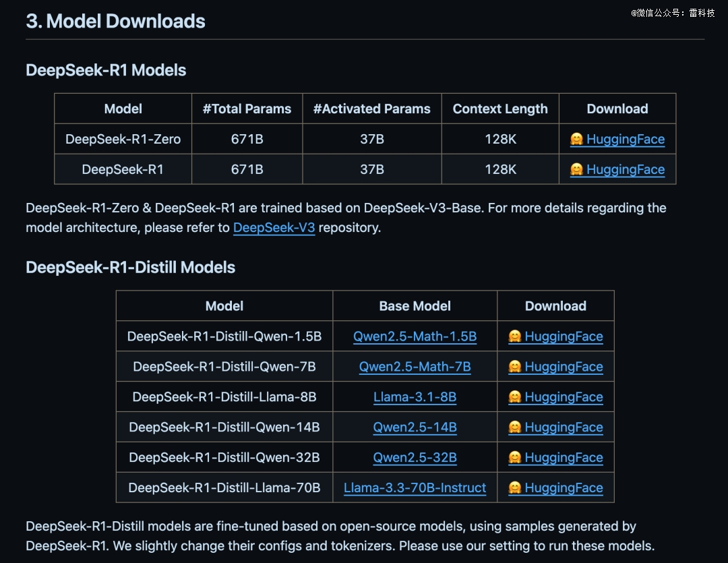The image size is (728, 563).
Task: Click the 'Base Model' column header
Action: (x=415, y=305)
